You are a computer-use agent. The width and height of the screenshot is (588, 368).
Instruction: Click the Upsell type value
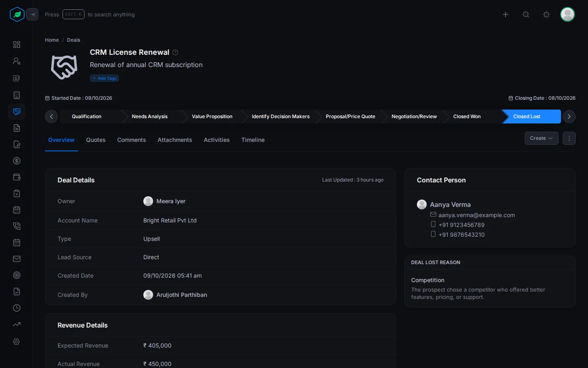click(x=151, y=239)
